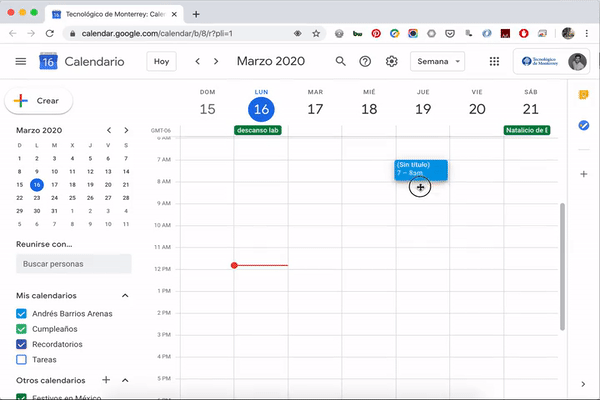Select Saturday 21 column header
The image size is (600, 400).
(531, 103)
